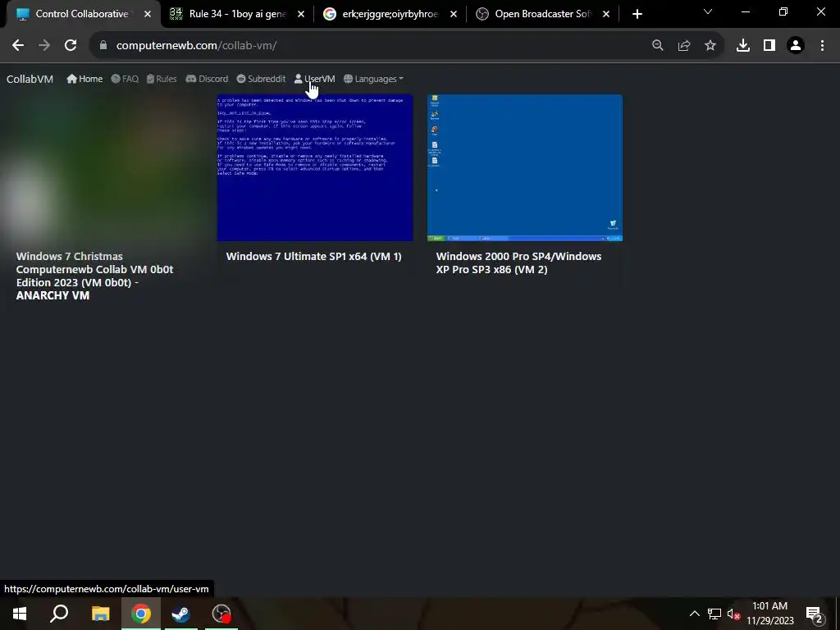
Task: Open the Chrome three-dot menu
Action: [822, 46]
